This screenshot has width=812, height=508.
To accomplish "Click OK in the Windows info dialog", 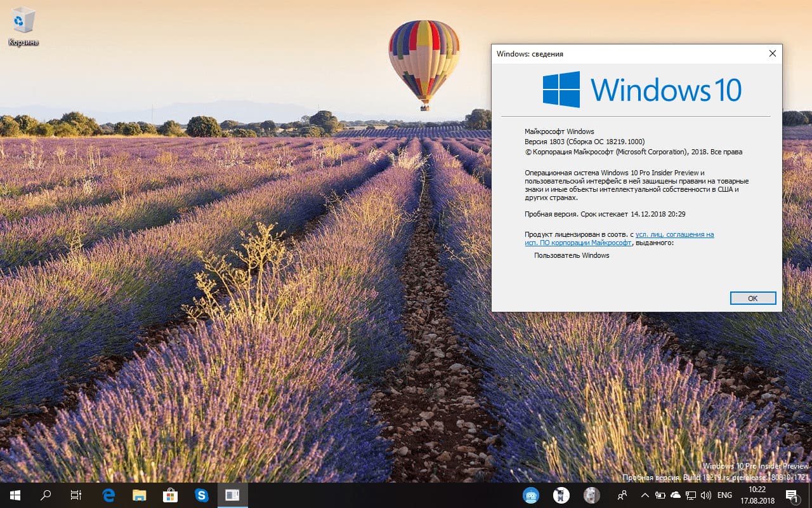I will (752, 298).
